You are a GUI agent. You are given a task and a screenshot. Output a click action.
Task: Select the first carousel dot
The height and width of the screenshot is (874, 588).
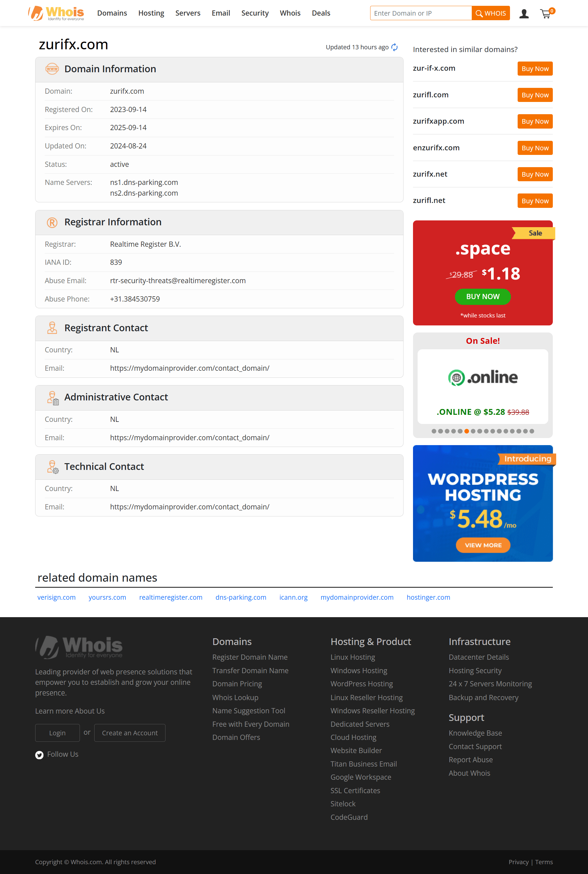434,431
